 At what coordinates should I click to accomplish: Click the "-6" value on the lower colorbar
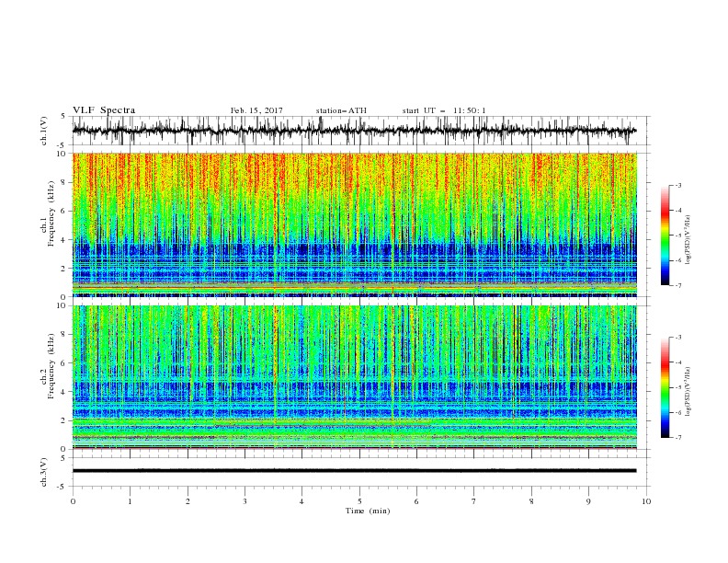pyautogui.click(x=678, y=412)
